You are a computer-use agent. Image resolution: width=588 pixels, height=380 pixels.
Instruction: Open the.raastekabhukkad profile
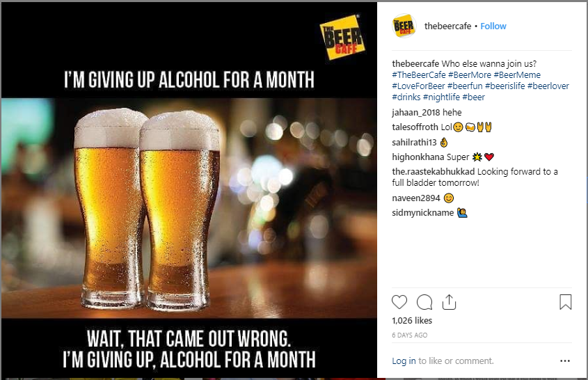tap(434, 172)
